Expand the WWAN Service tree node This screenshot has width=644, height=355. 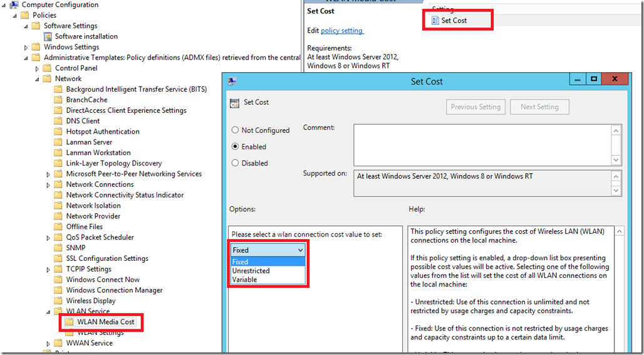(48, 344)
